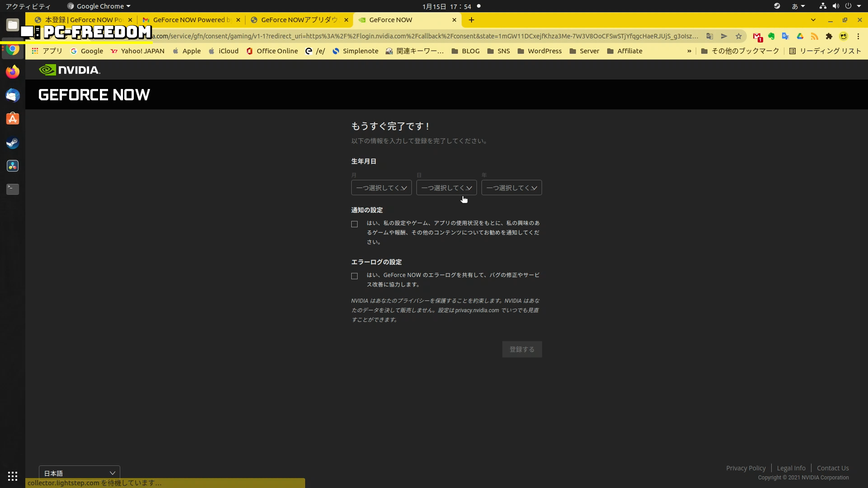Check the error log sharing checkbox
This screenshot has height=488, width=868.
point(354,276)
